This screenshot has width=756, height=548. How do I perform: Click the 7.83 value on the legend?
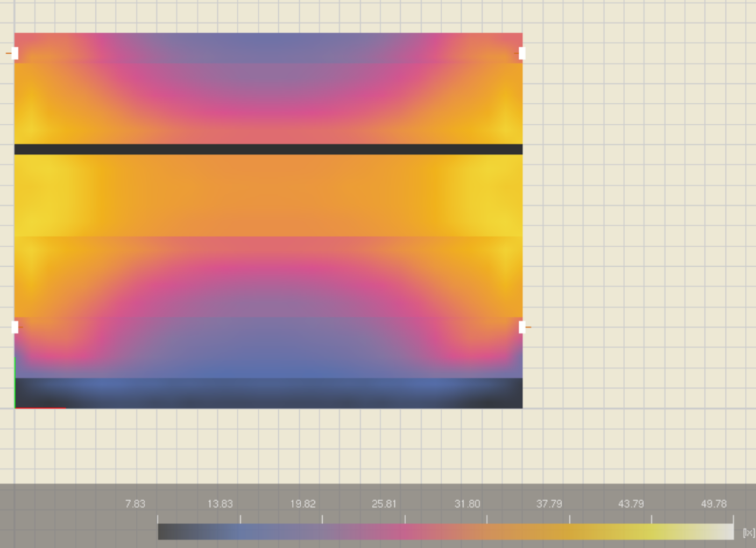pos(135,504)
